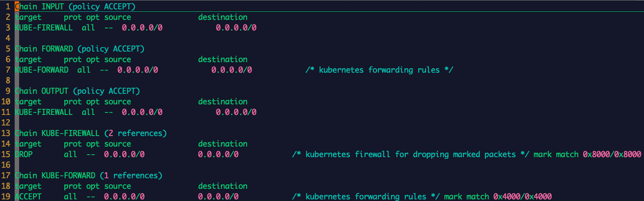Click the 'prot opt source' header on line 18
The height and width of the screenshot is (201, 644).
tap(97, 186)
